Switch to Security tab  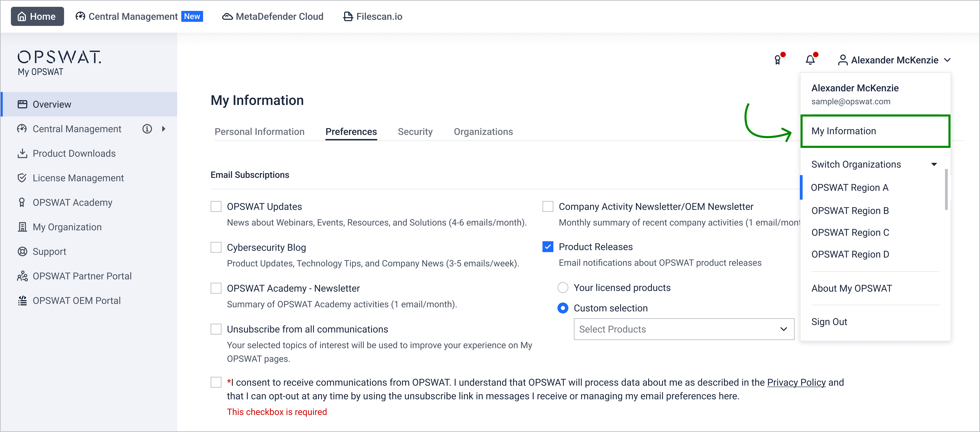point(415,132)
